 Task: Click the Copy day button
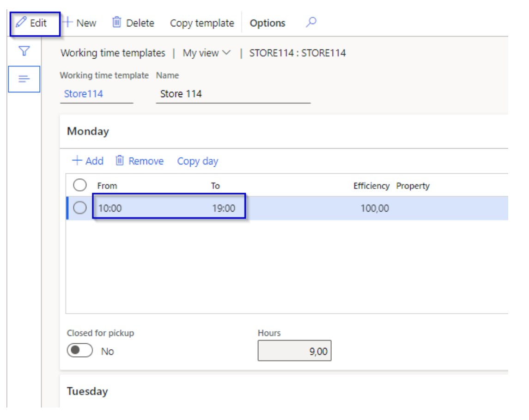(x=197, y=161)
